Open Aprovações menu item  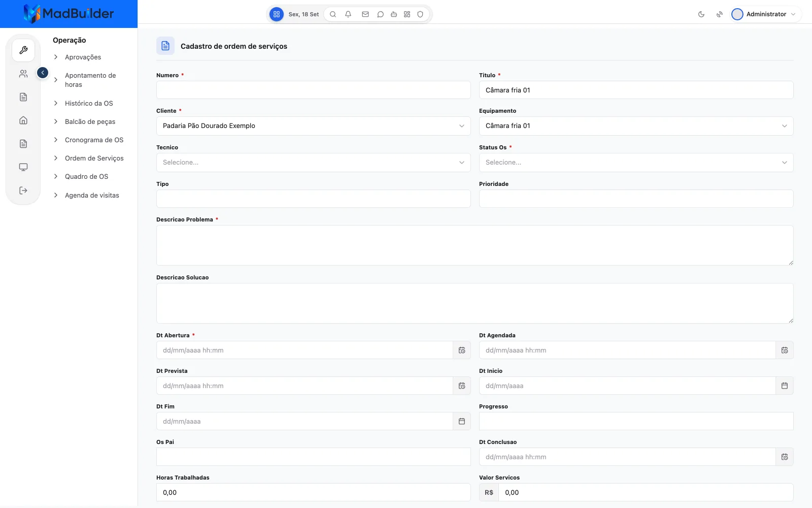pos(83,57)
